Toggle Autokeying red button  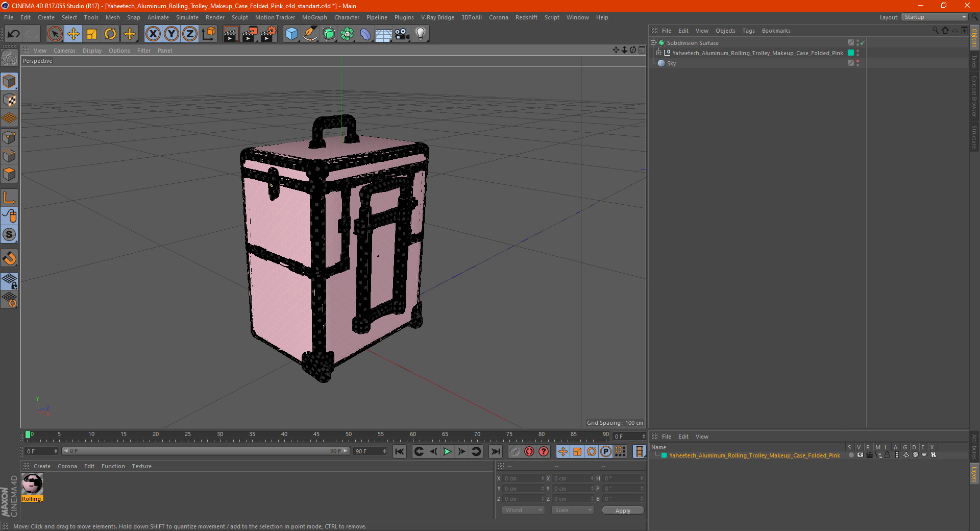pyautogui.click(x=529, y=451)
